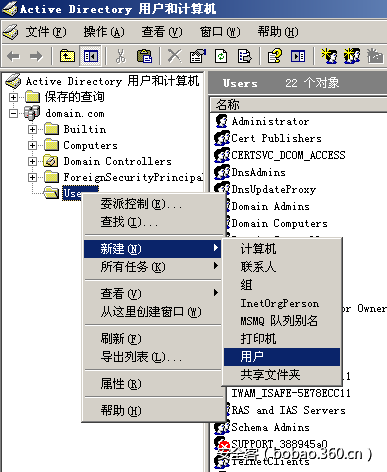Click the Computers folder icon
The height and width of the screenshot is (472, 387).
click(x=51, y=145)
